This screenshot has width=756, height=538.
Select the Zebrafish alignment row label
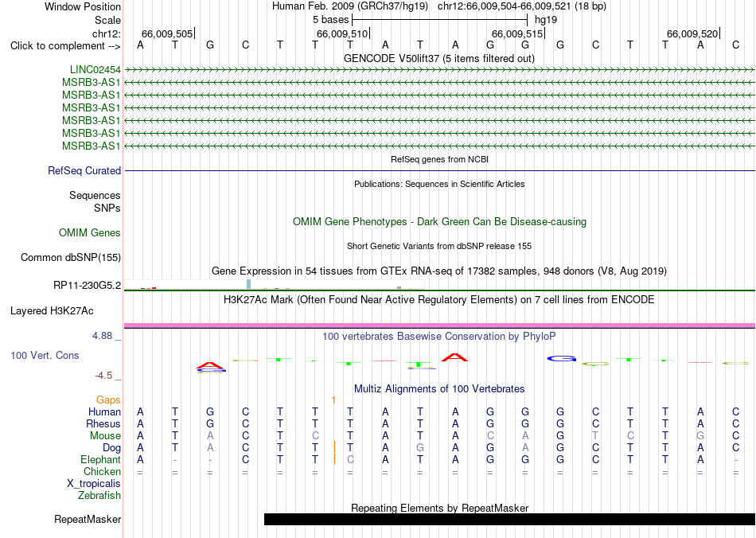[x=99, y=496]
